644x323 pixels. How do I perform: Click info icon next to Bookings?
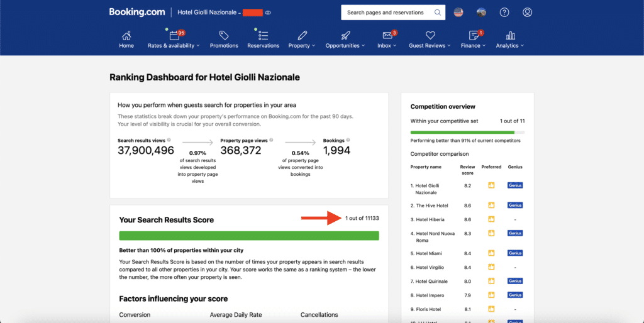[x=348, y=140]
